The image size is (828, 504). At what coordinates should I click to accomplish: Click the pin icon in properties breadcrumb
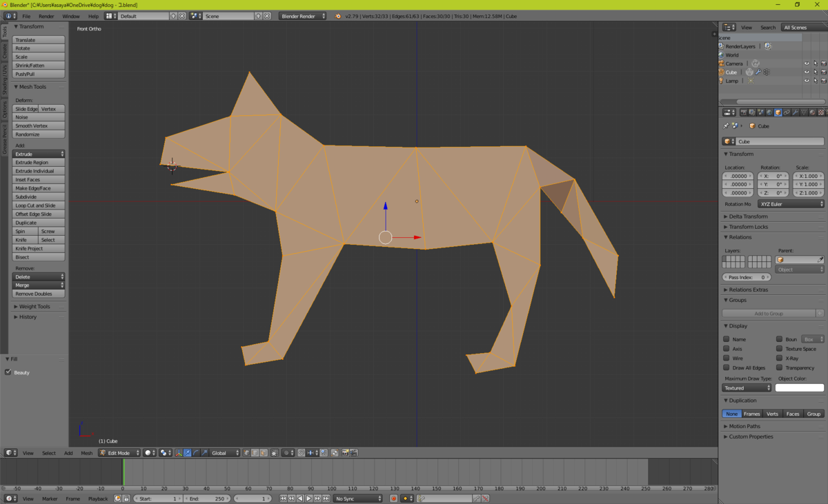(x=726, y=126)
